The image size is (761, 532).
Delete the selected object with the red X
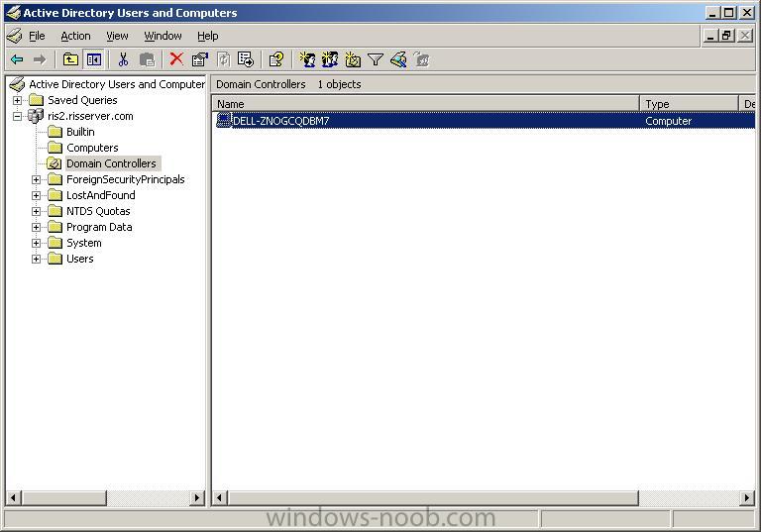(176, 59)
